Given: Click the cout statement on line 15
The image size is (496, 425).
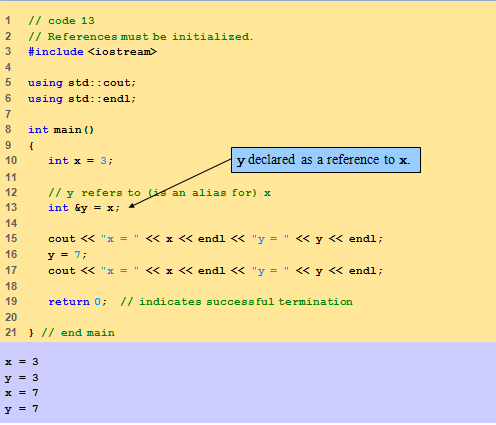Looking at the screenshot, I should tap(216, 239).
